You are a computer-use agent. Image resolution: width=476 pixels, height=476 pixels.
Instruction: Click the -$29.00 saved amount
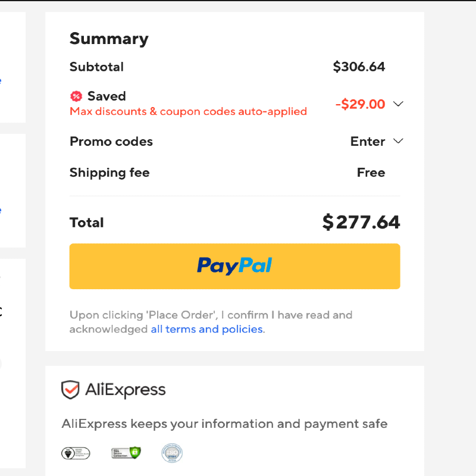tap(360, 104)
